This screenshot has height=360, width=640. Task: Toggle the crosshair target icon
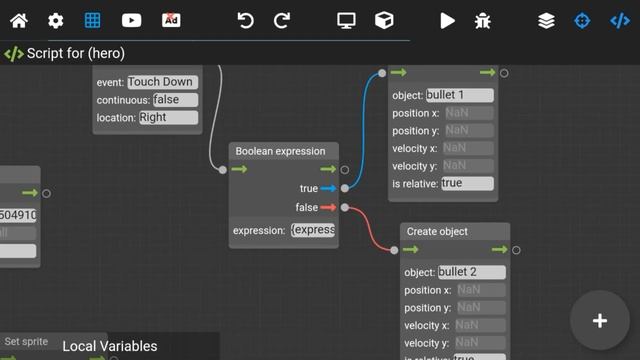[x=582, y=20]
